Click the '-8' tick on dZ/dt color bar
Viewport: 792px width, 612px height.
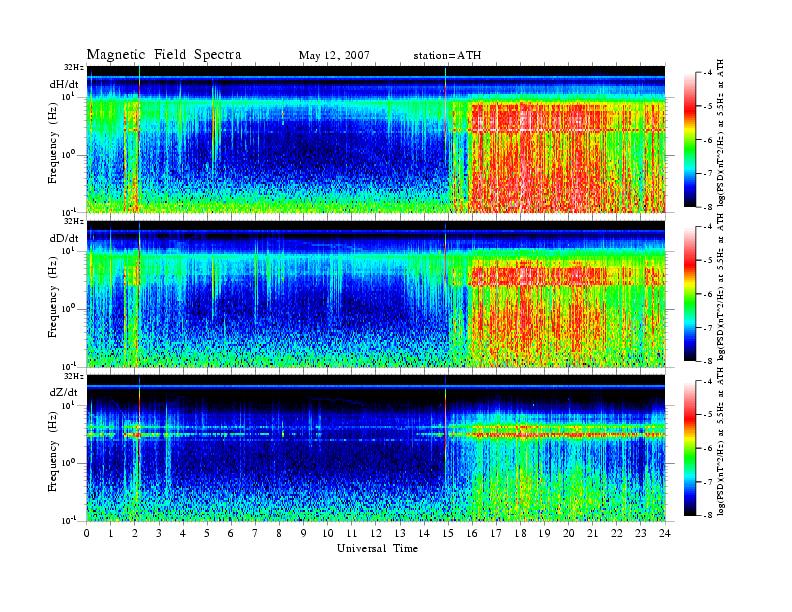click(x=707, y=515)
